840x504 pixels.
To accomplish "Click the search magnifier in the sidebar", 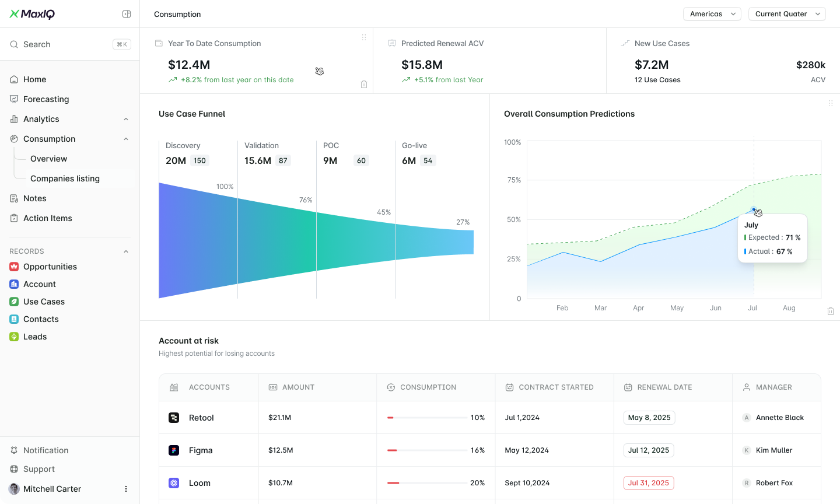I will pyautogui.click(x=14, y=44).
